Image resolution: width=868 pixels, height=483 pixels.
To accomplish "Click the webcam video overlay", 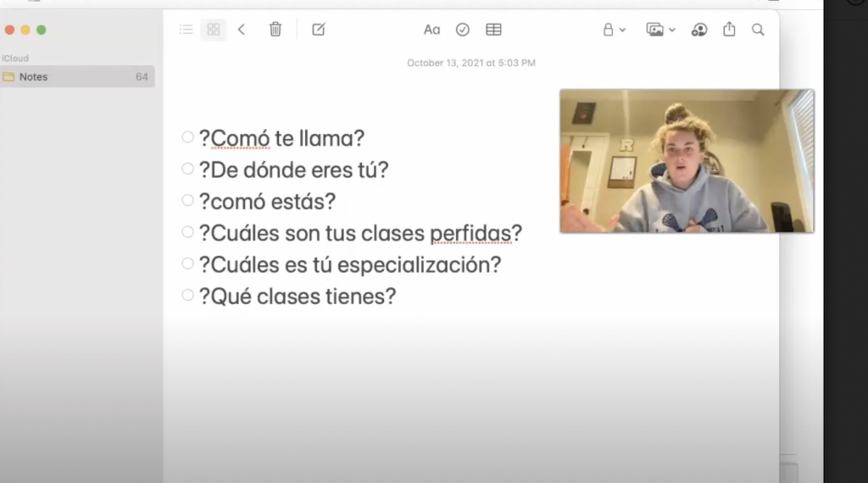I will click(687, 161).
